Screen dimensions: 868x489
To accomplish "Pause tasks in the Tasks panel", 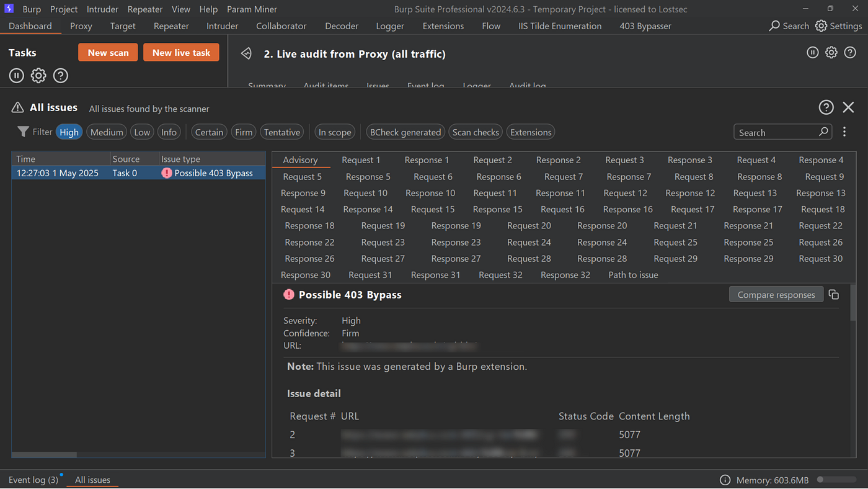I will pos(17,76).
